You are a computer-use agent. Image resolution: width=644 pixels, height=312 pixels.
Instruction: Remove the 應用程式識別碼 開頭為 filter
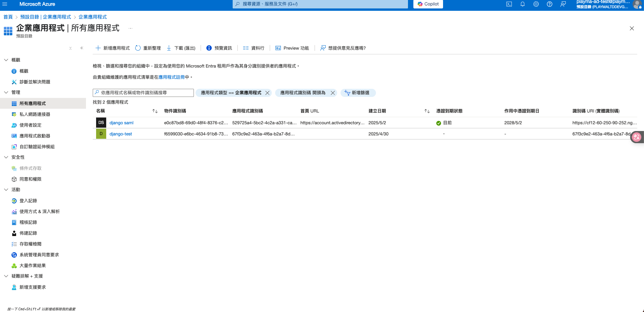coord(333,93)
